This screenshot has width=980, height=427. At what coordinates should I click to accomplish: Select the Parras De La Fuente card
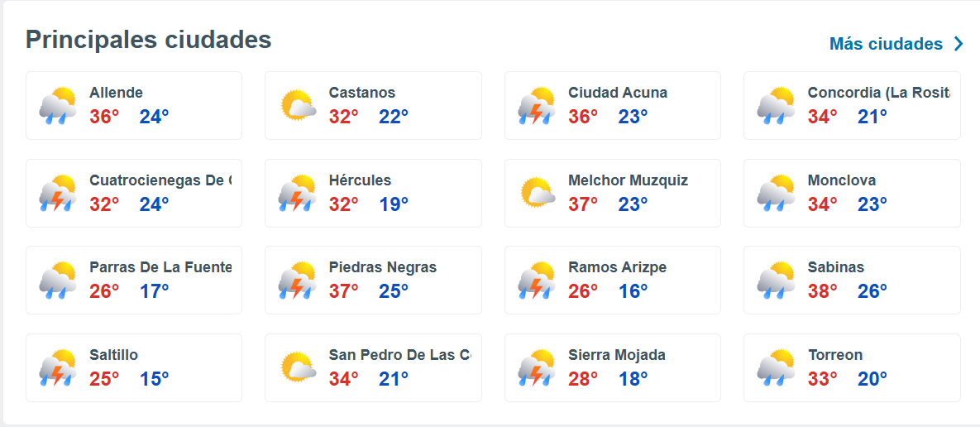[134, 280]
